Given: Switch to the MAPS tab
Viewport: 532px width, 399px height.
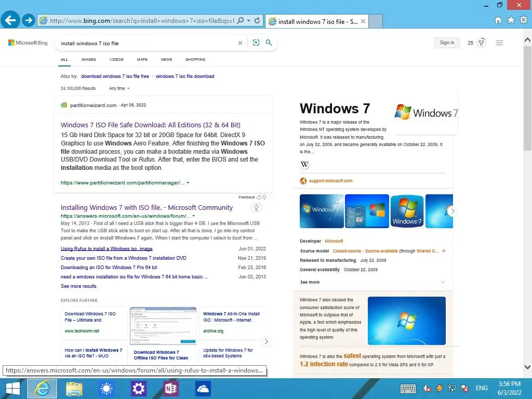Looking at the screenshot, I should point(142,59).
